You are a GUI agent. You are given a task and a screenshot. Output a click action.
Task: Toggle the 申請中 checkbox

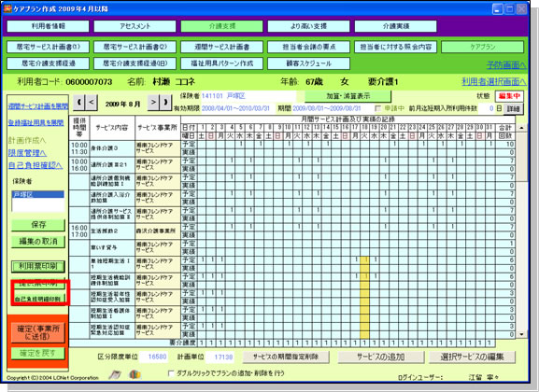point(378,108)
